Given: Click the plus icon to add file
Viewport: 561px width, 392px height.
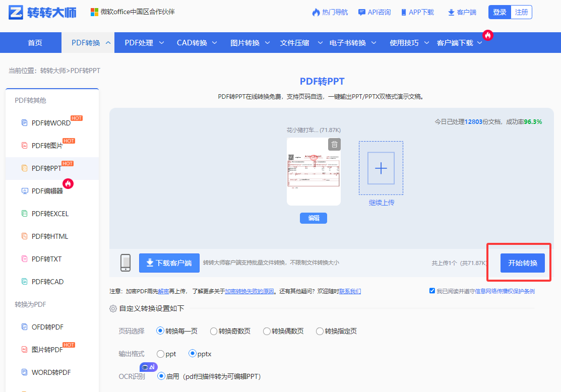Looking at the screenshot, I should pyautogui.click(x=381, y=168).
